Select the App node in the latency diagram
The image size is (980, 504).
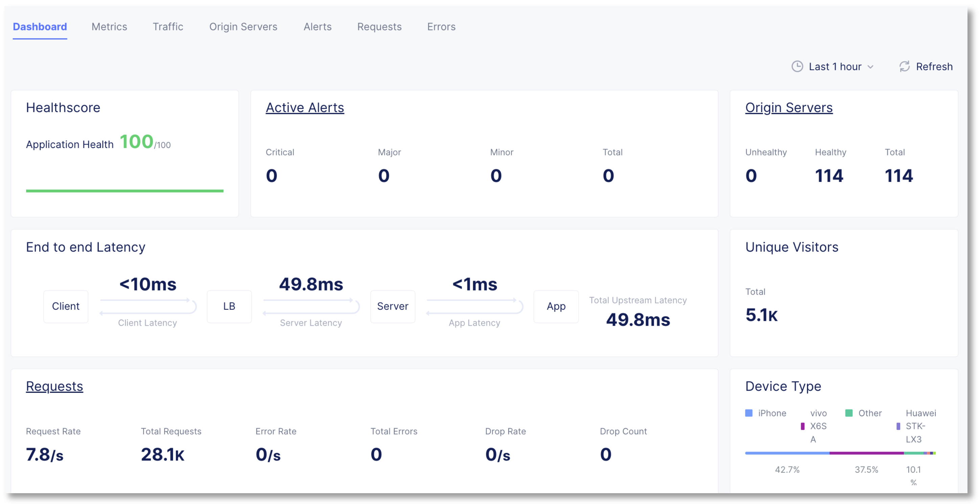(x=556, y=306)
